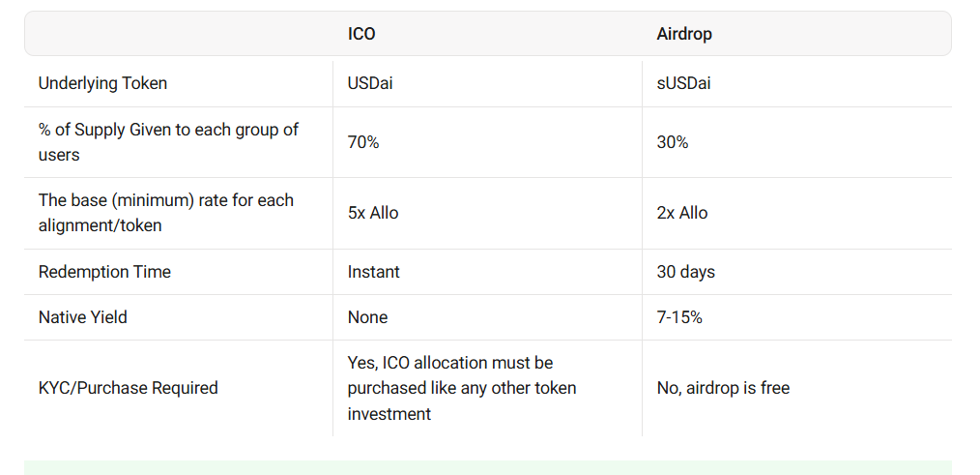Click the ICO allocation must be purchased text
Image resolution: width=980 pixels, height=475 pixels.
[461, 388]
